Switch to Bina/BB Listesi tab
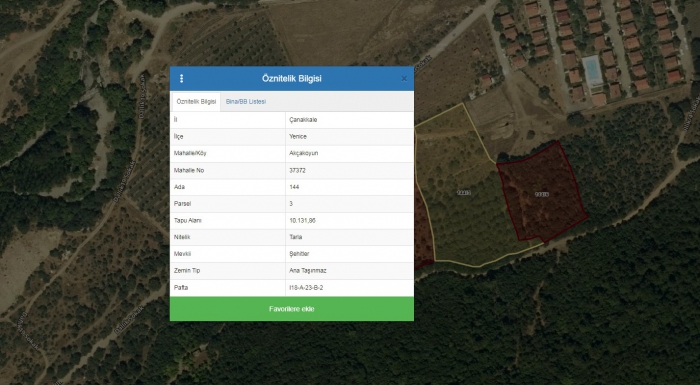 (246, 102)
